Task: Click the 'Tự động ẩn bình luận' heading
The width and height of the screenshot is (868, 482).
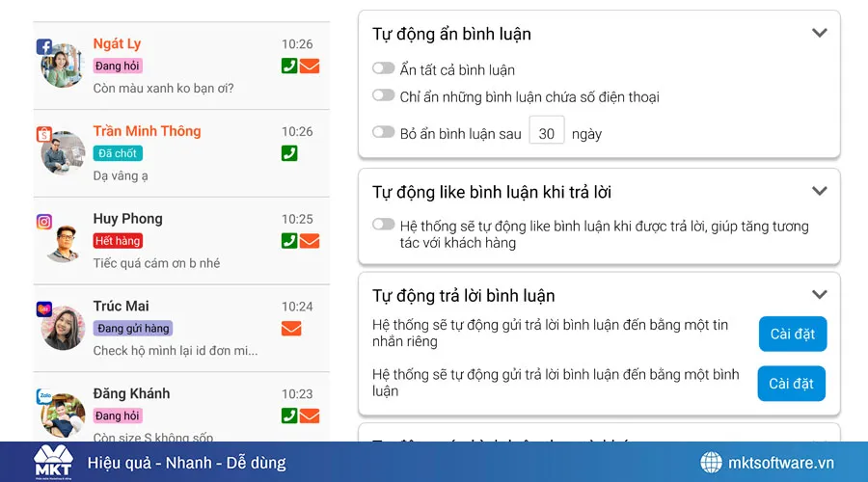Action: 451,35
